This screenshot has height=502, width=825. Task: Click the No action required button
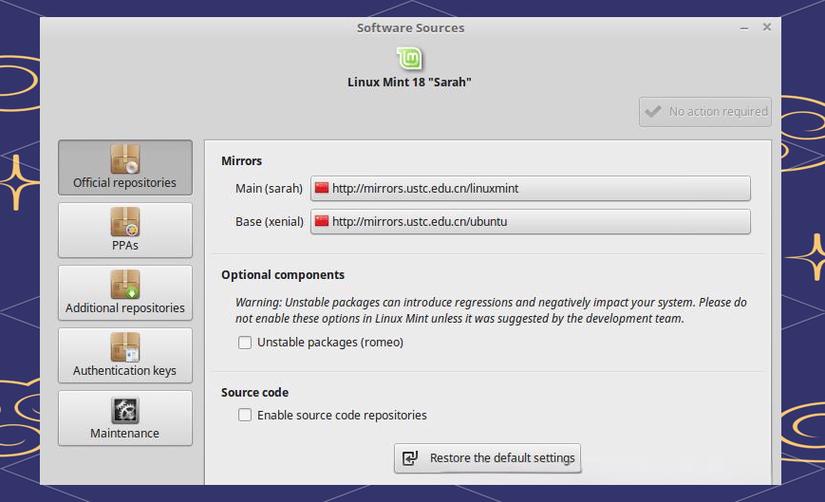pos(706,112)
